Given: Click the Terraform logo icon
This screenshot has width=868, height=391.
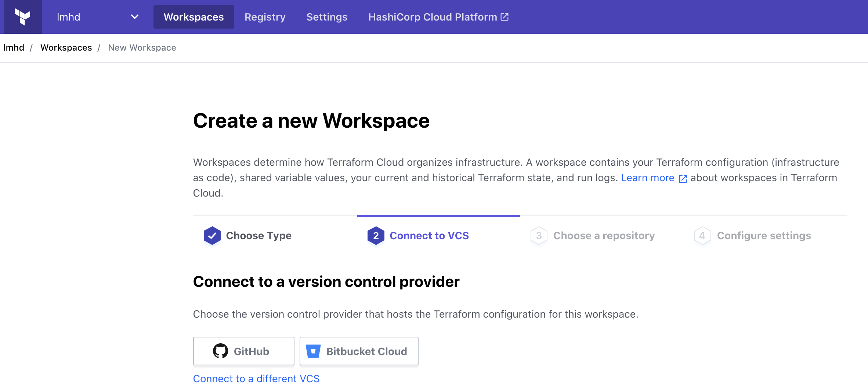Looking at the screenshot, I should [22, 17].
